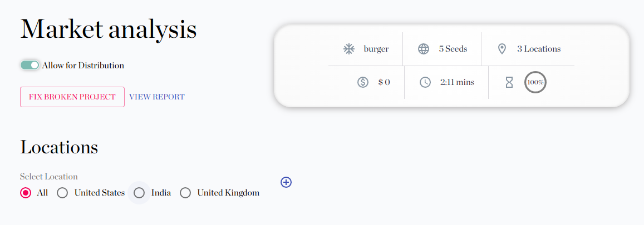Click the $ 0 cost value
Screen dimensions: 644x225
pyautogui.click(x=384, y=82)
